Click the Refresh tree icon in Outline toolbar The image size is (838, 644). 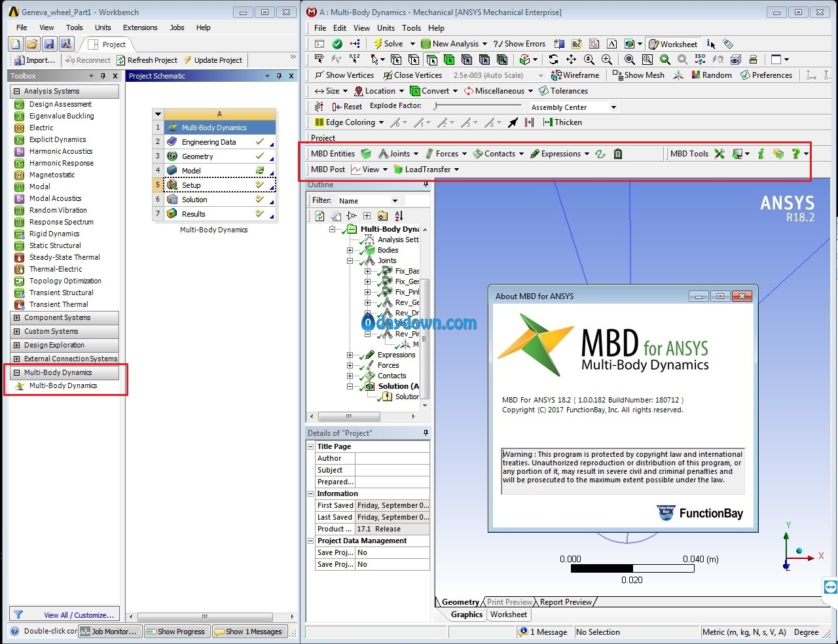click(x=320, y=216)
